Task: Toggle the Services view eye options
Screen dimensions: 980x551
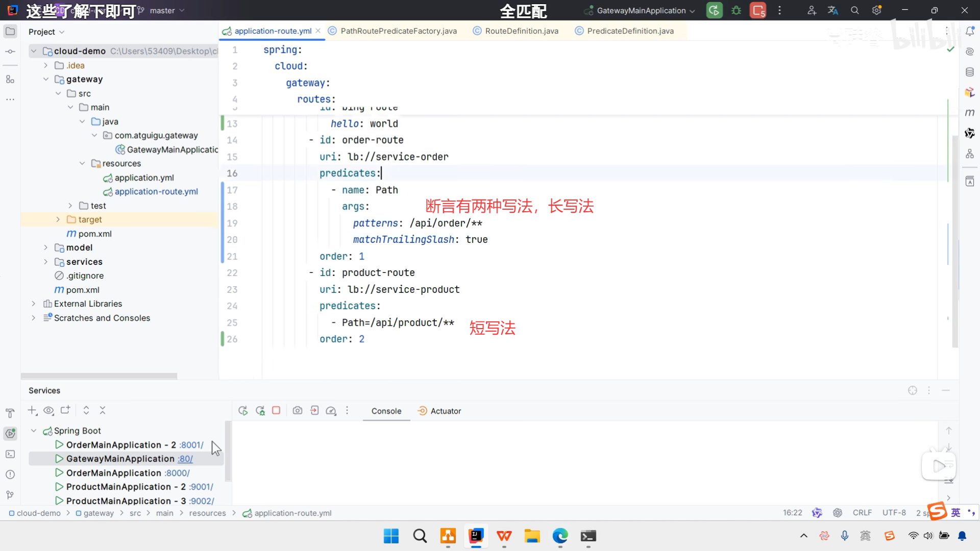Action: pos(48,411)
